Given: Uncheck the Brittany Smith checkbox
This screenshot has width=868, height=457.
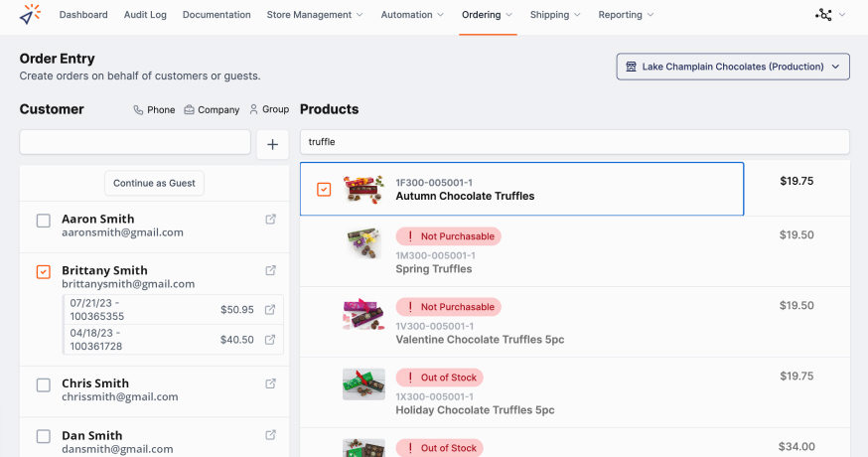Looking at the screenshot, I should (x=44, y=272).
